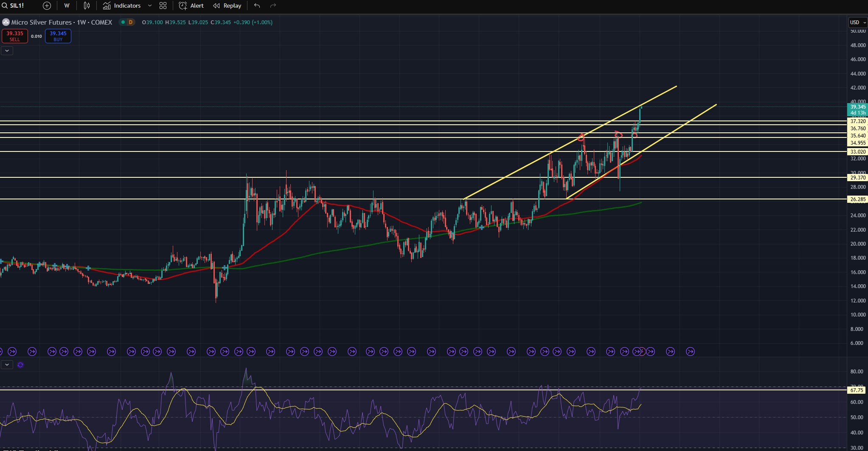
Task: Open the candlestick chart type selector
Action: click(x=87, y=6)
